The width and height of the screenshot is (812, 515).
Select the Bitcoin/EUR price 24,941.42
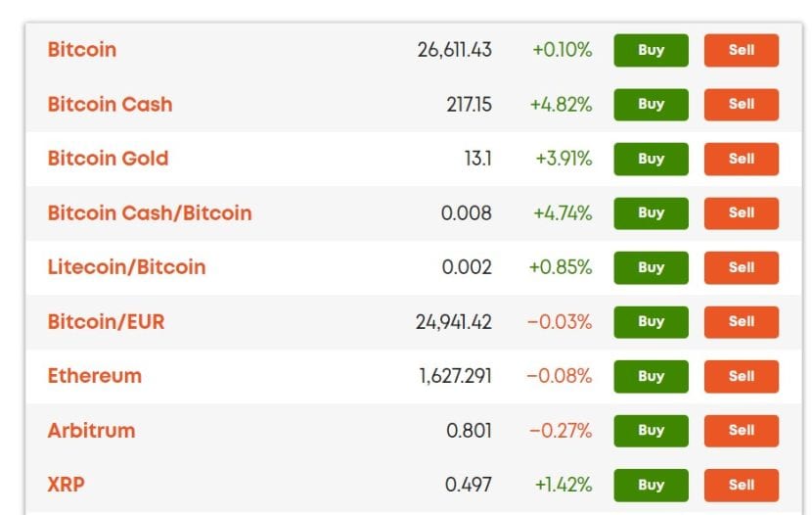point(454,323)
